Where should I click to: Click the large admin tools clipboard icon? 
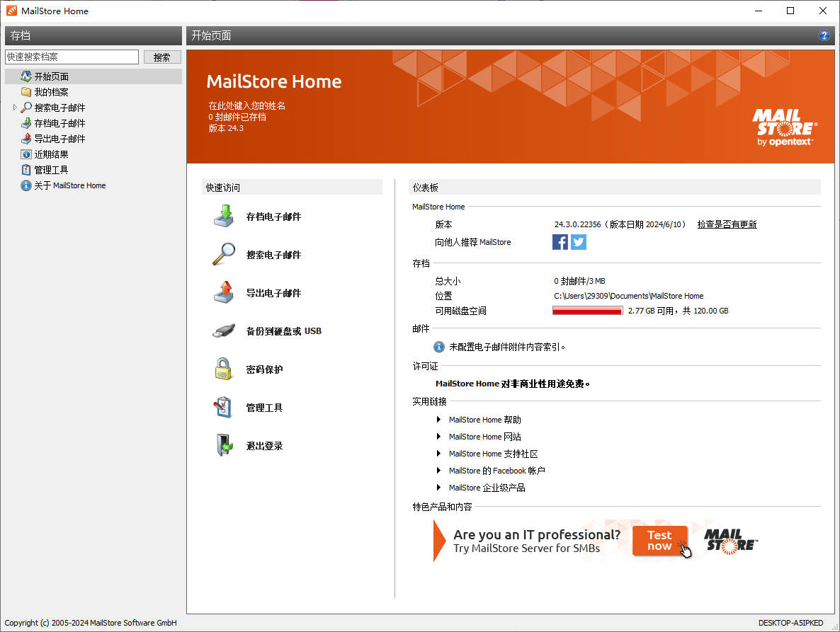[222, 407]
